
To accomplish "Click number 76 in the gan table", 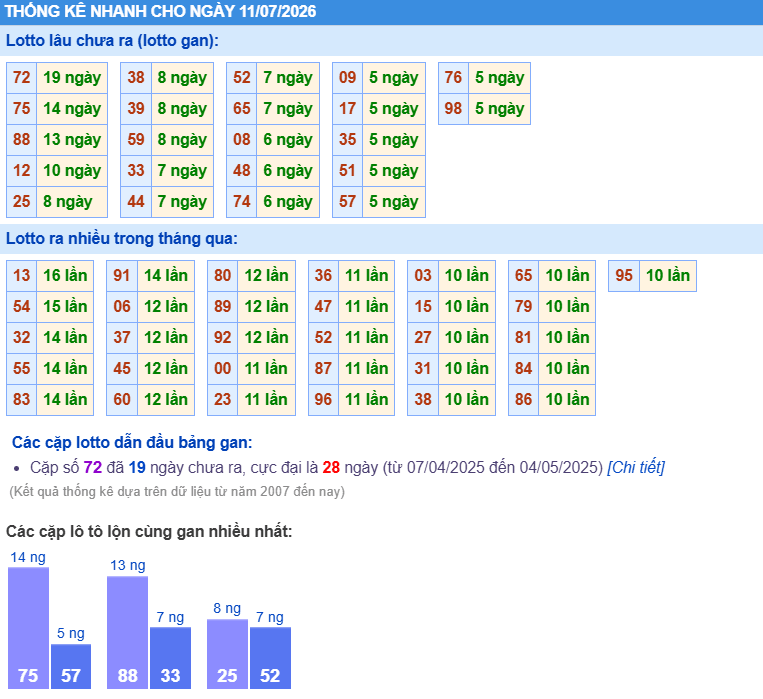I will coord(453,77).
